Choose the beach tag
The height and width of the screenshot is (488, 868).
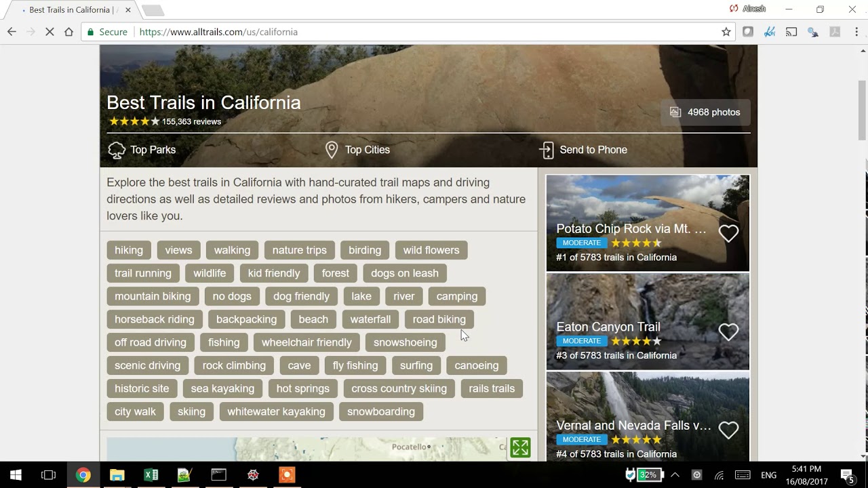click(313, 319)
